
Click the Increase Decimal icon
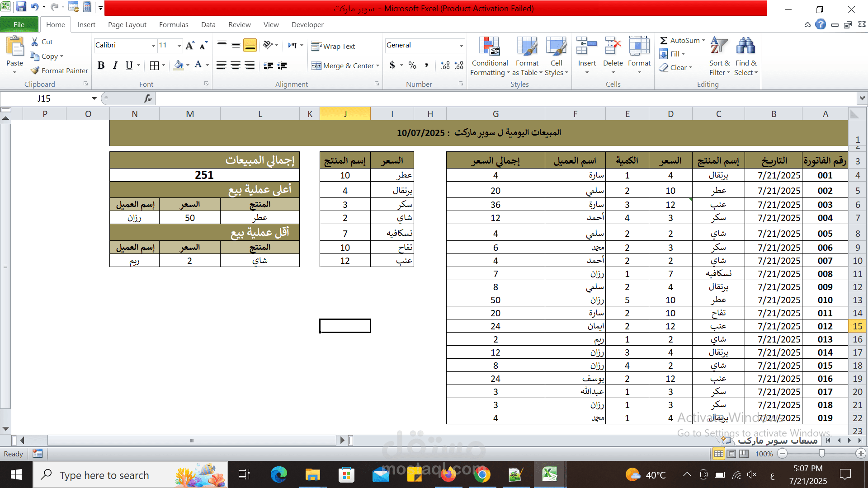coord(445,66)
